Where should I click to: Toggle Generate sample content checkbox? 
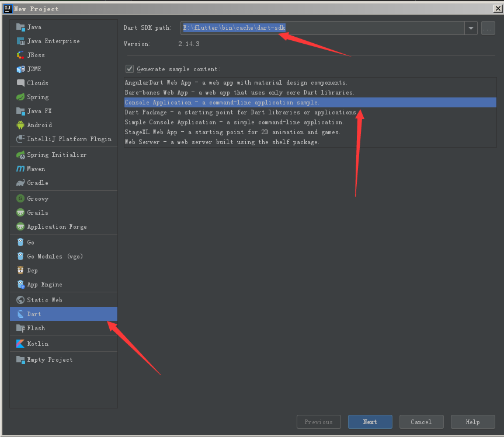[x=130, y=69]
